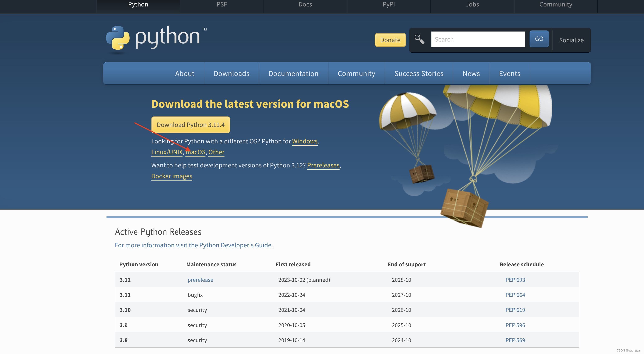
Task: Click the date 2023-10-02 (planned)
Action: 304,280
